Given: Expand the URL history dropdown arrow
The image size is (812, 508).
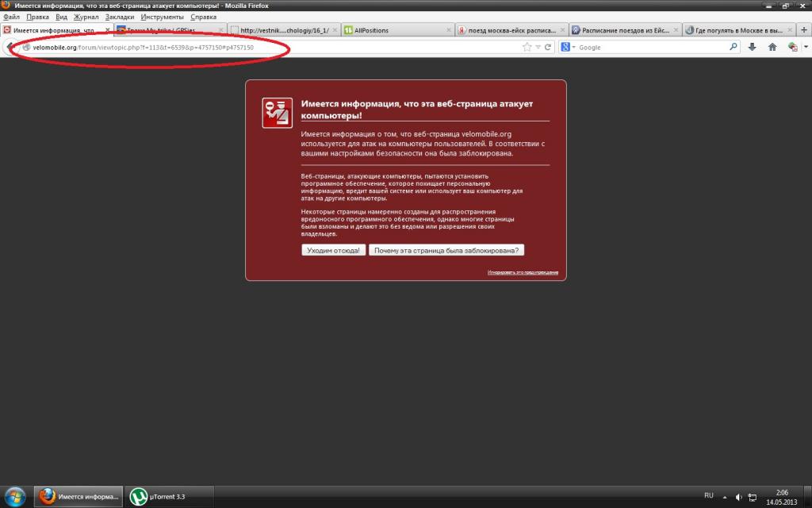Looking at the screenshot, I should pos(538,47).
